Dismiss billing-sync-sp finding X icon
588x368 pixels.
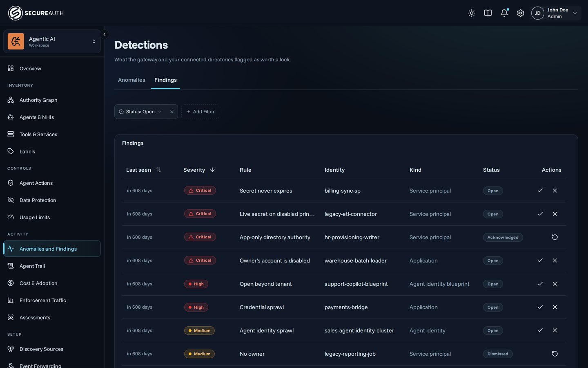point(555,191)
